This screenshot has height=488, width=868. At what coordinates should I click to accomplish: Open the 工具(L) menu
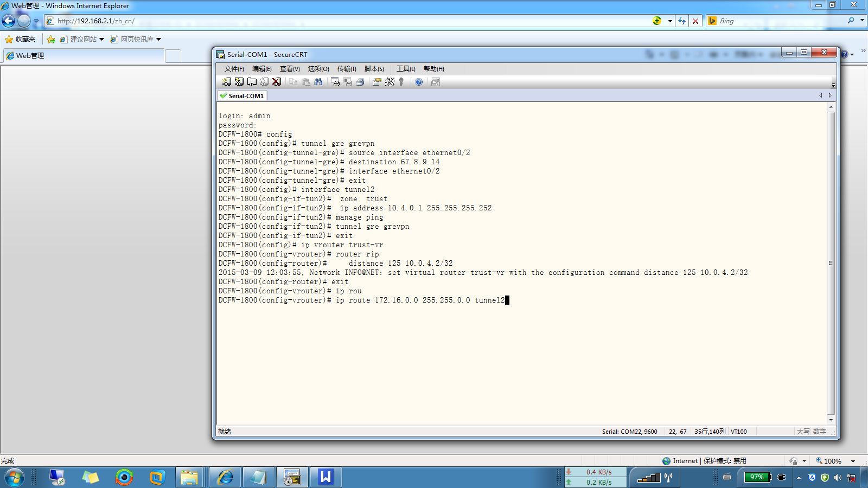pos(406,69)
